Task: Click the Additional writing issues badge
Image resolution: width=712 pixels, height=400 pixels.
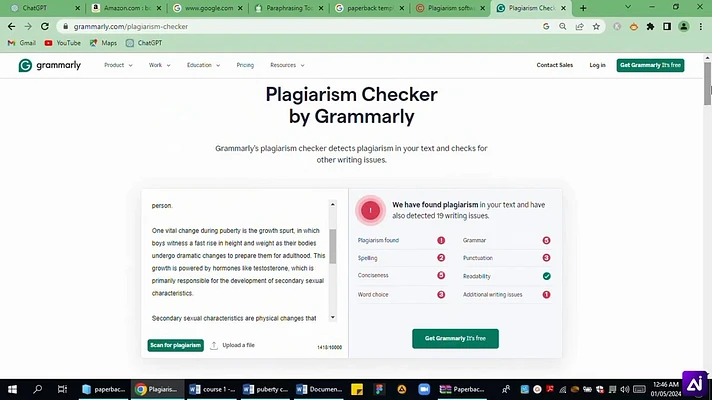Action: tap(546, 295)
